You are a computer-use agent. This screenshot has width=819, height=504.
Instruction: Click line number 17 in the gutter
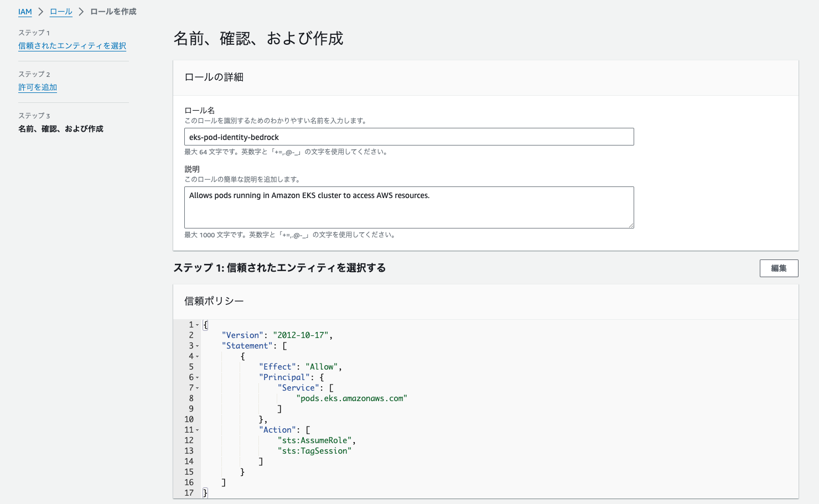(189, 493)
